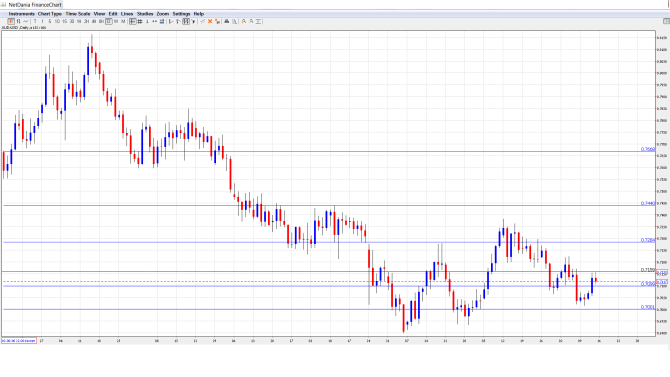The image size is (670, 377).
Task: Click the orange delete-all objects icon
Action: (x=217, y=21)
